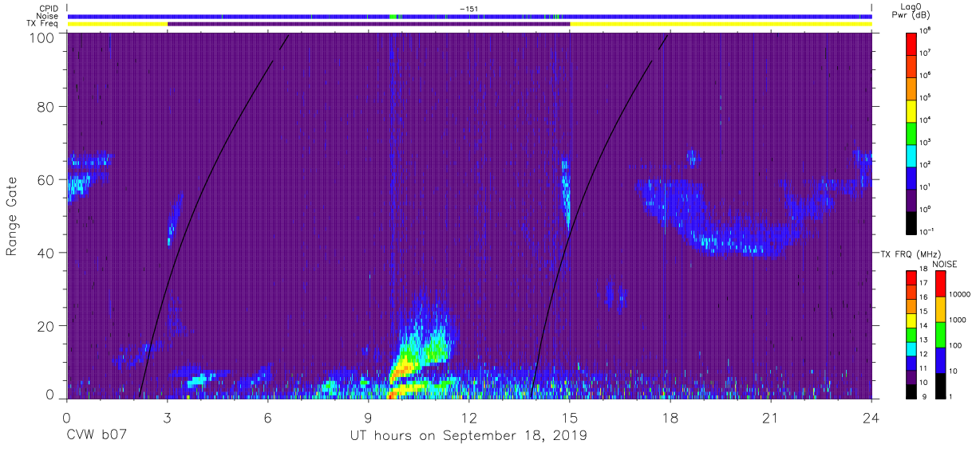Select the '10⁵' power colorbar label
The width and height of the screenshot is (980, 452).
(x=925, y=98)
